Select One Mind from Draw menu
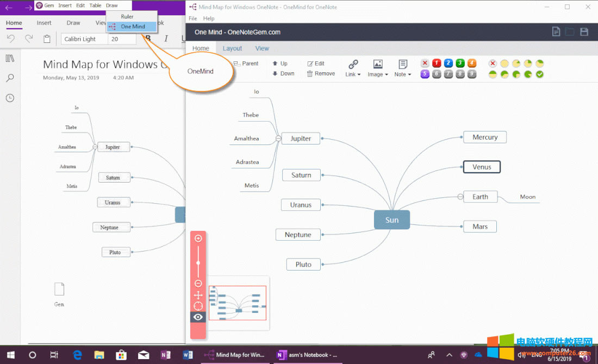Viewport: 598px width, 364px height. (133, 27)
